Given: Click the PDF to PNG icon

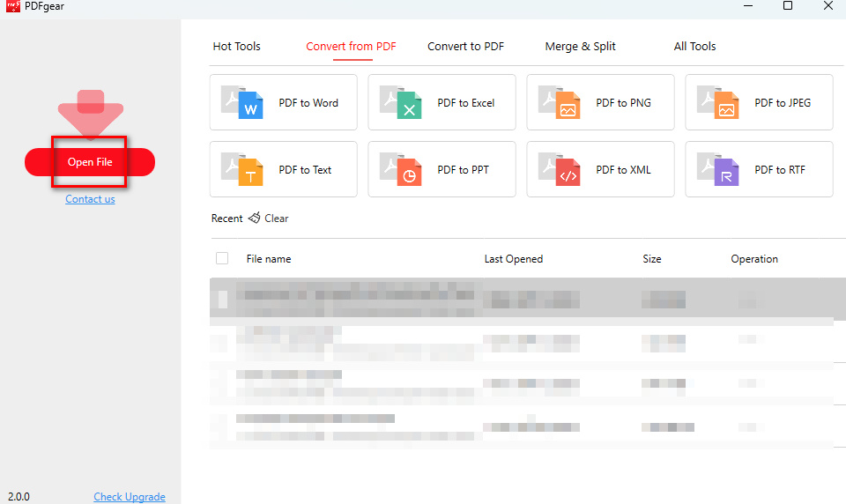Looking at the screenshot, I should pos(559,102).
